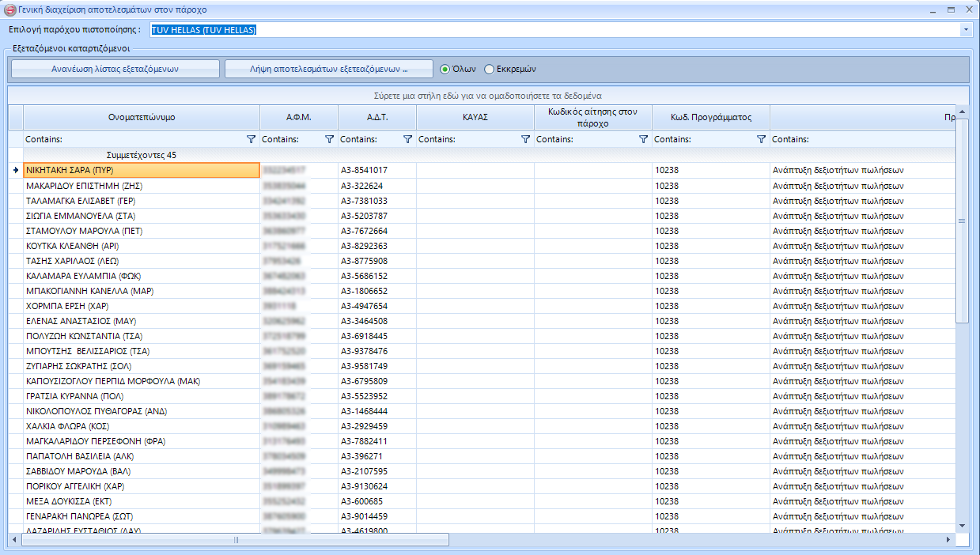Click the application icon in title bar
Viewport: 980px width, 555px height.
[x=9, y=9]
